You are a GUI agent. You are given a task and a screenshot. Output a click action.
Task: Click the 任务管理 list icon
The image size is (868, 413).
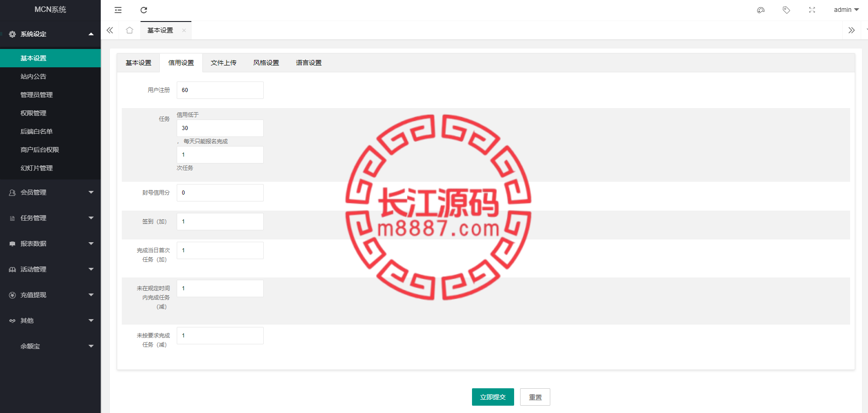point(12,218)
